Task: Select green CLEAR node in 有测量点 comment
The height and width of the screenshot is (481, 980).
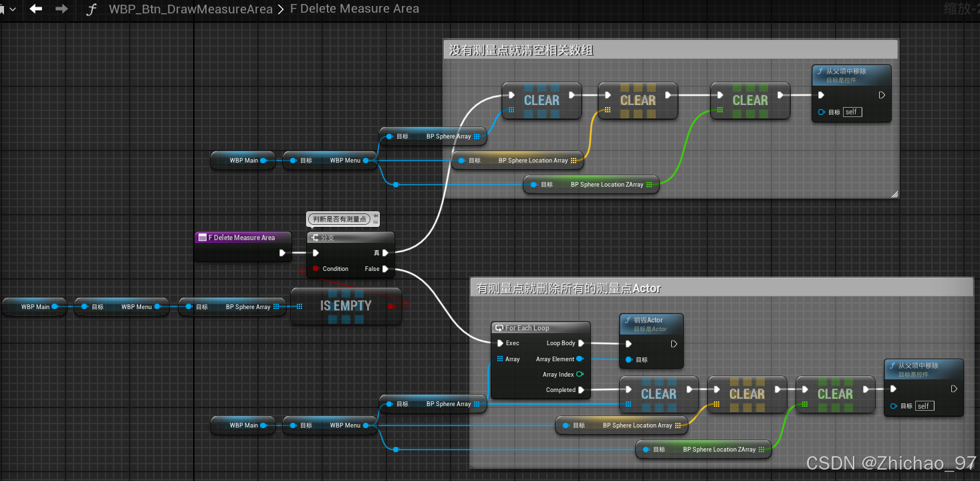Action: click(x=836, y=394)
